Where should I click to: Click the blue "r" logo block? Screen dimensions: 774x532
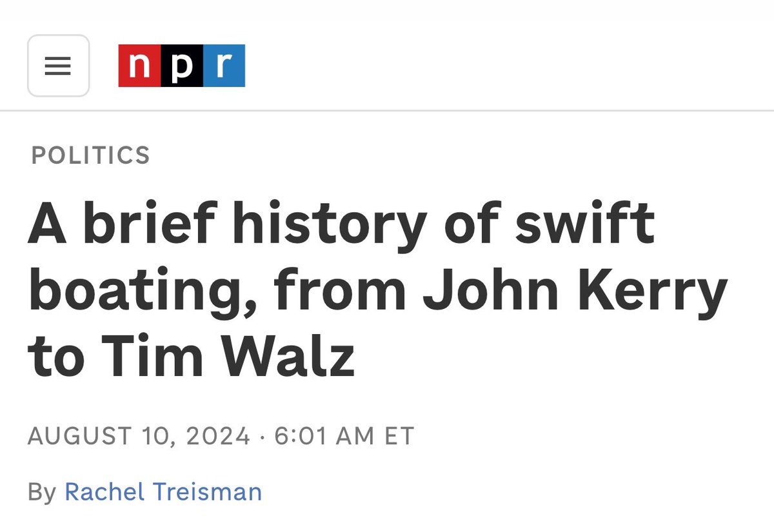pyautogui.click(x=224, y=66)
